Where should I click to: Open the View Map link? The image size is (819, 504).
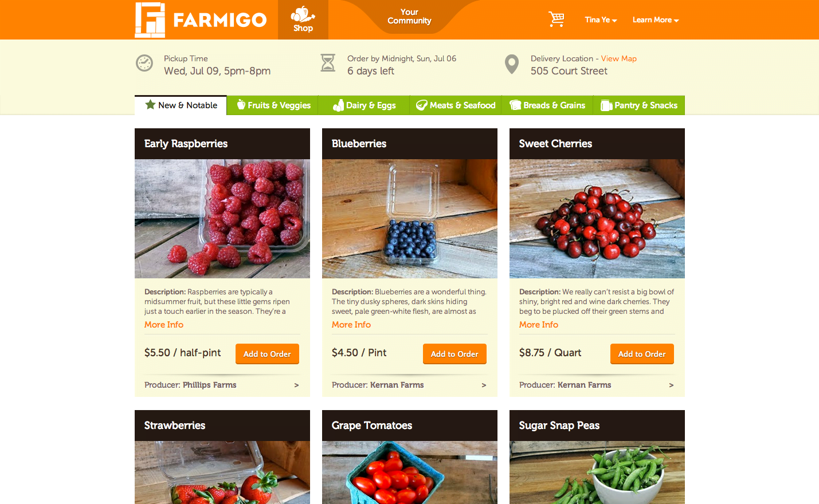pyautogui.click(x=619, y=58)
